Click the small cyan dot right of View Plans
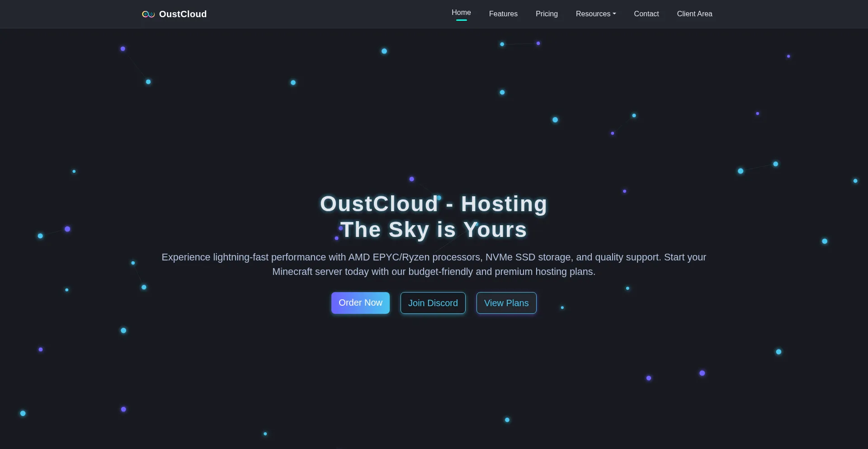The width and height of the screenshot is (868, 449). tap(562, 307)
